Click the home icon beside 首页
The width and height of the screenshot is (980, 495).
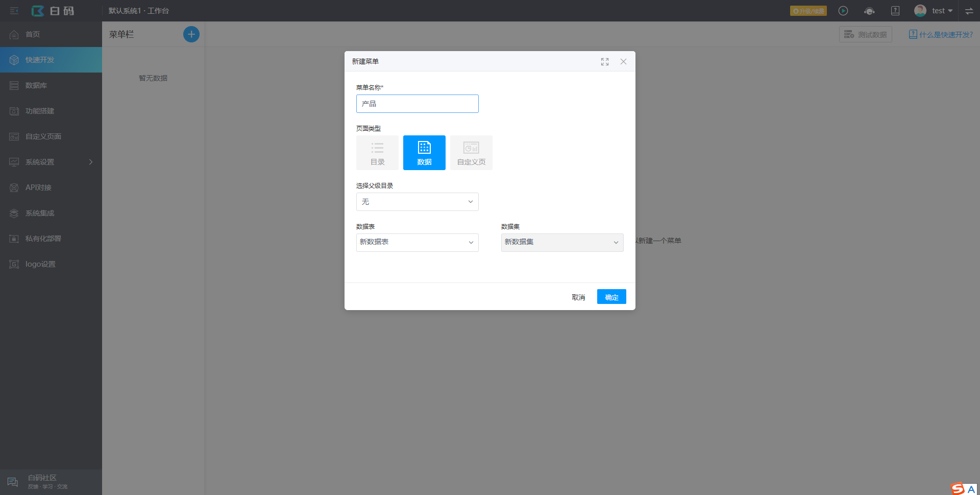pos(14,34)
